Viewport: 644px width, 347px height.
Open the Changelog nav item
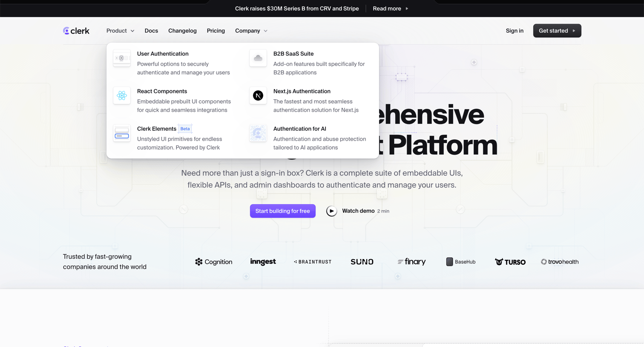pyautogui.click(x=182, y=31)
